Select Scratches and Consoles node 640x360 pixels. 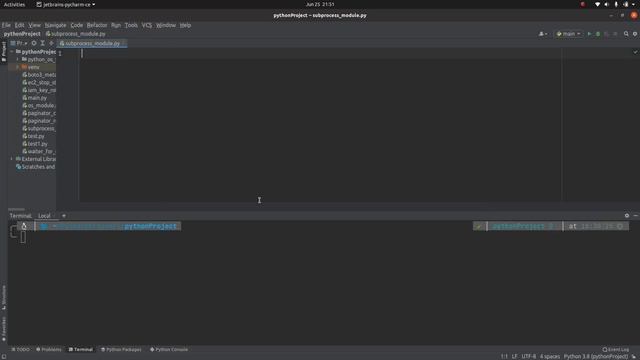point(36,167)
